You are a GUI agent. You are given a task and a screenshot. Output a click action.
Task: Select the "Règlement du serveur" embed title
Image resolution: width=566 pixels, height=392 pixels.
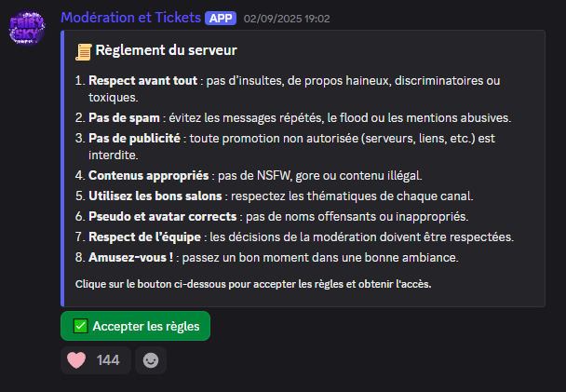pos(166,50)
